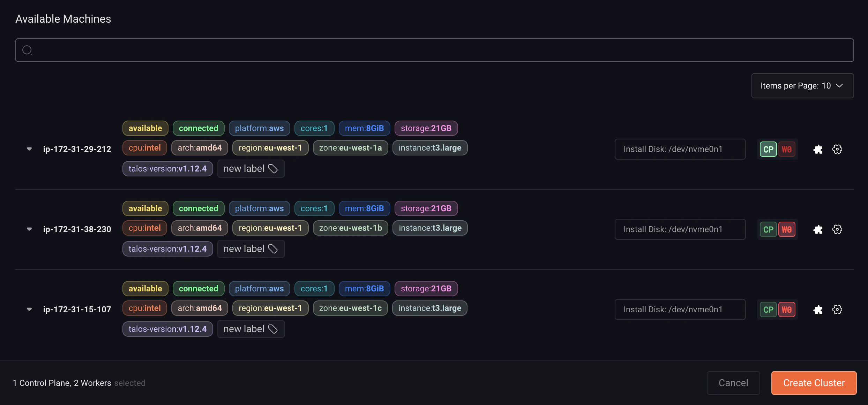868x405 pixels.
Task: Click the search magnifier icon
Action: point(28,50)
